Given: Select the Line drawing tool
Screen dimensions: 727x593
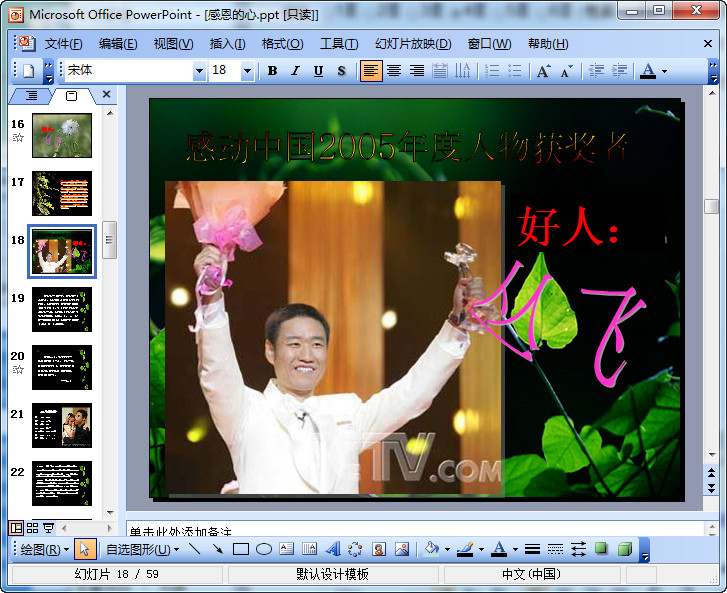Looking at the screenshot, I should pos(195,549).
